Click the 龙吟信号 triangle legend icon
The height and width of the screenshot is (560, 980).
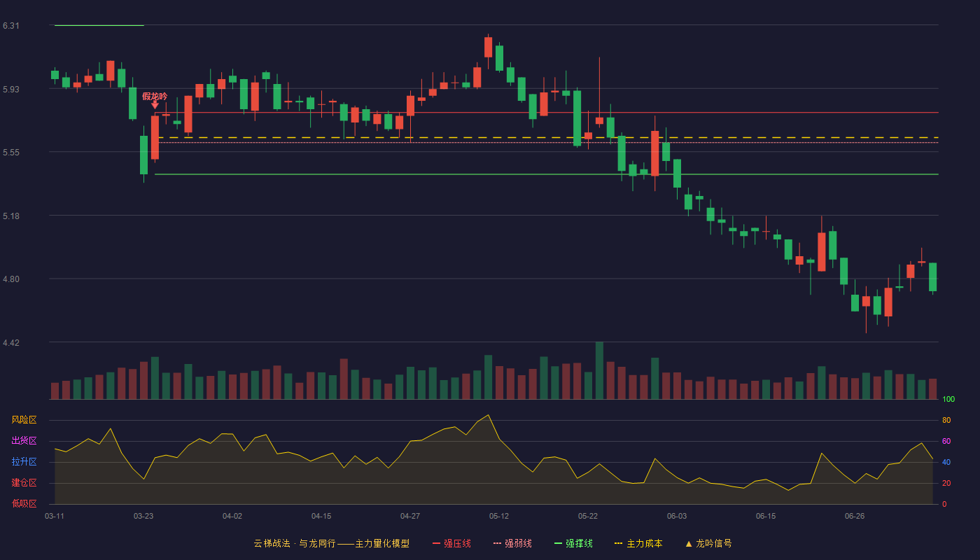coord(689,543)
